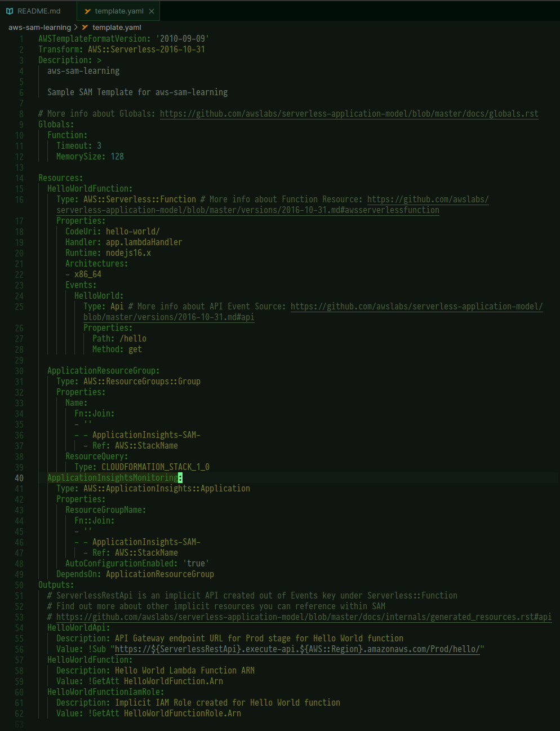Place cursor on the Outputs: key
Screen dimensions: 560x731
tap(56, 585)
